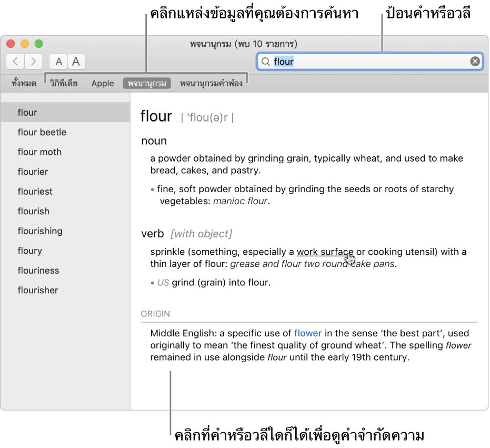Switch to the ทั้งหมด source tab
490x448 pixels.
click(24, 84)
